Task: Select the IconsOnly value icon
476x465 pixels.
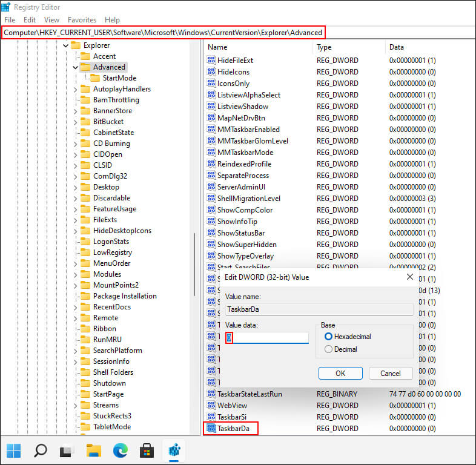Action: pos(211,83)
